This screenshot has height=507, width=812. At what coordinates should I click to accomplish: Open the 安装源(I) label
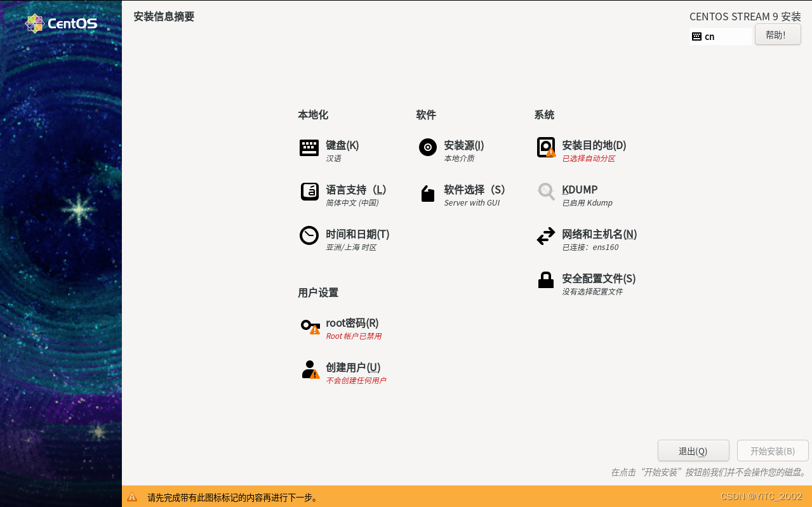tap(464, 145)
